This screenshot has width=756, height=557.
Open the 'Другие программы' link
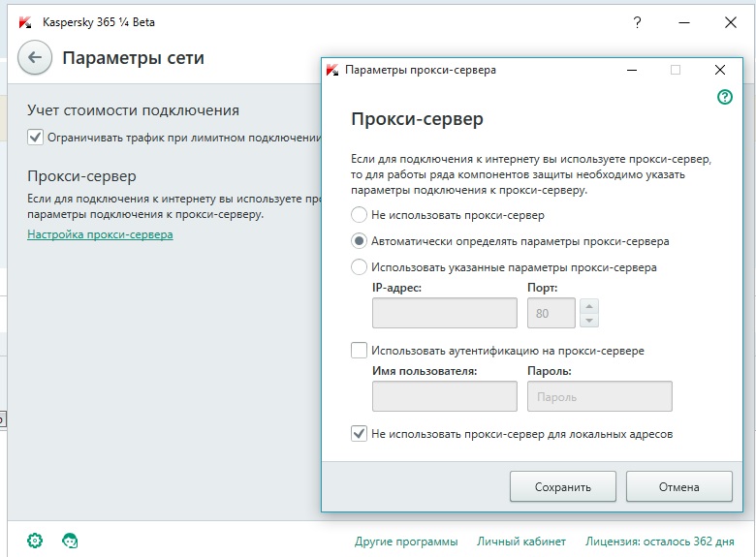[406, 542]
